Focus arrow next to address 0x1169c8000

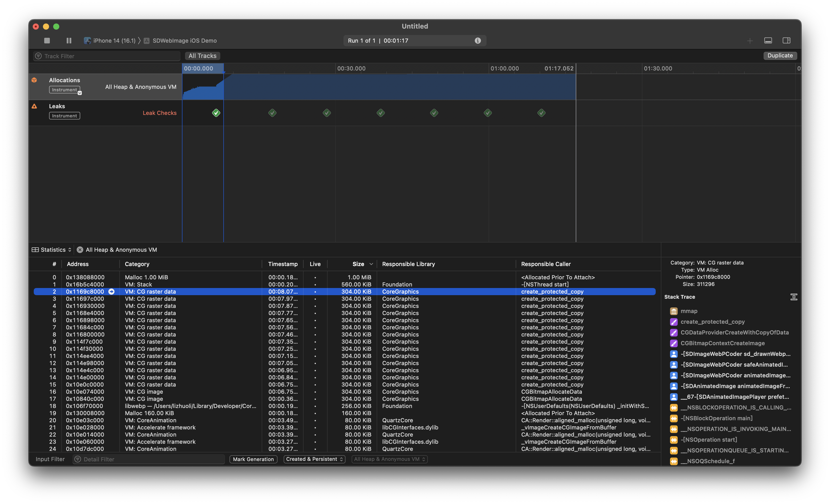pos(111,292)
